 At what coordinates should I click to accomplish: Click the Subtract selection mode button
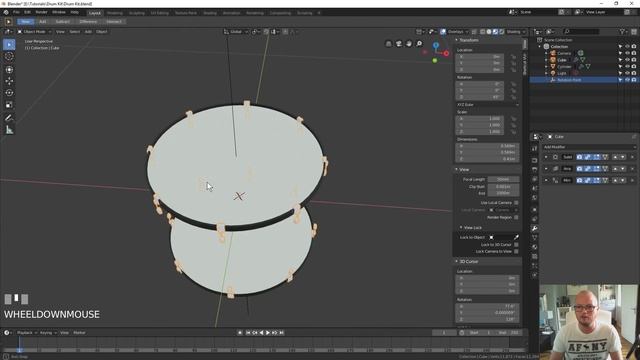pyautogui.click(x=62, y=22)
